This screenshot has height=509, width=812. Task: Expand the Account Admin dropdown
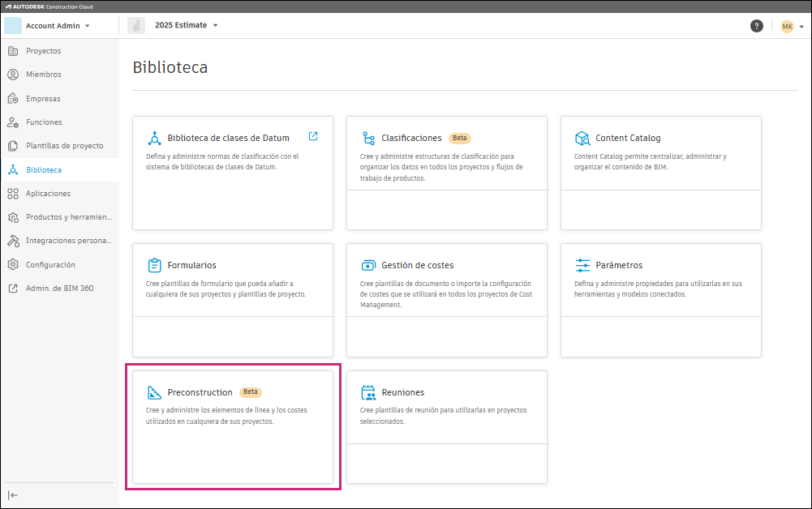(87, 26)
